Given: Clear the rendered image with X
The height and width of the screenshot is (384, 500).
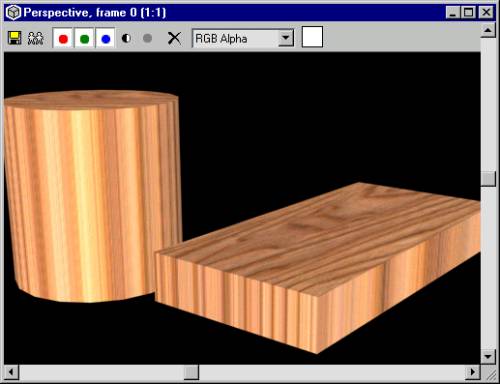Looking at the screenshot, I should pyautogui.click(x=174, y=38).
